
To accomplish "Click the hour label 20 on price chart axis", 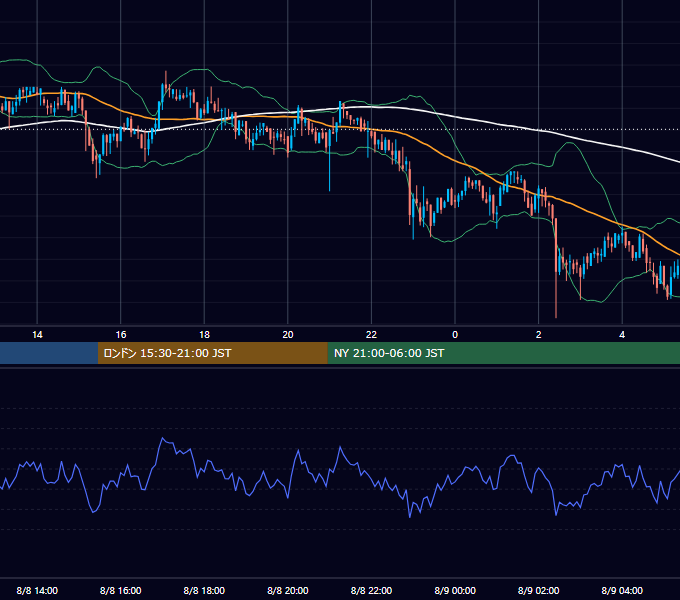I will click(288, 335).
